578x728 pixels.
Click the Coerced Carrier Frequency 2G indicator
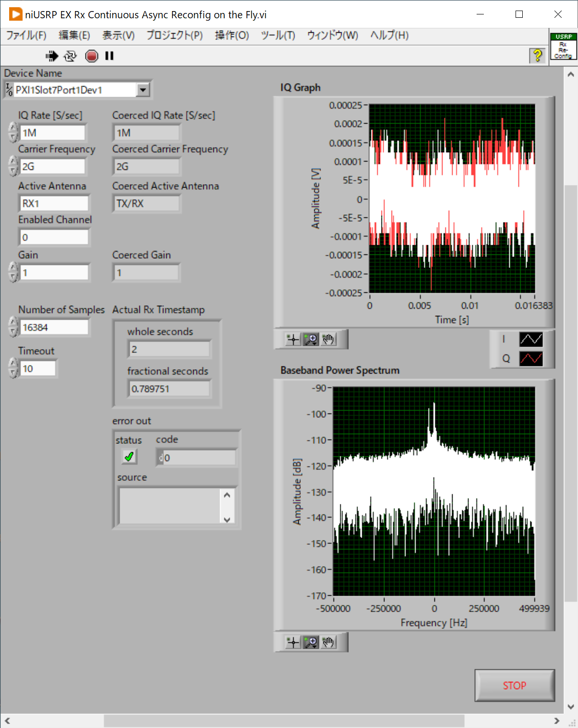pyautogui.click(x=147, y=166)
